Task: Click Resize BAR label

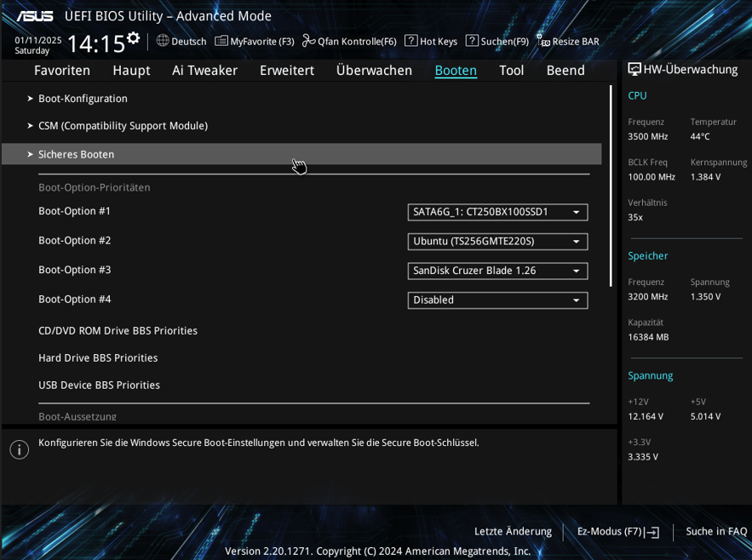Action: [x=576, y=41]
